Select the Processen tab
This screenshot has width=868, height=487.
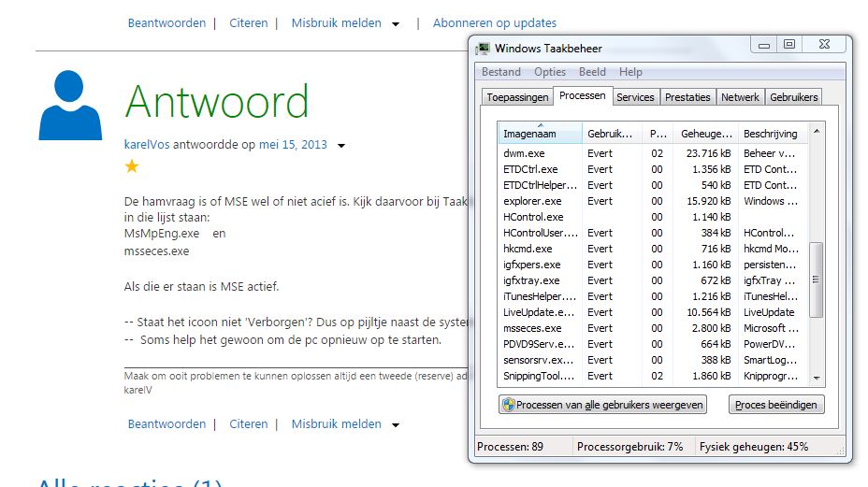[583, 95]
